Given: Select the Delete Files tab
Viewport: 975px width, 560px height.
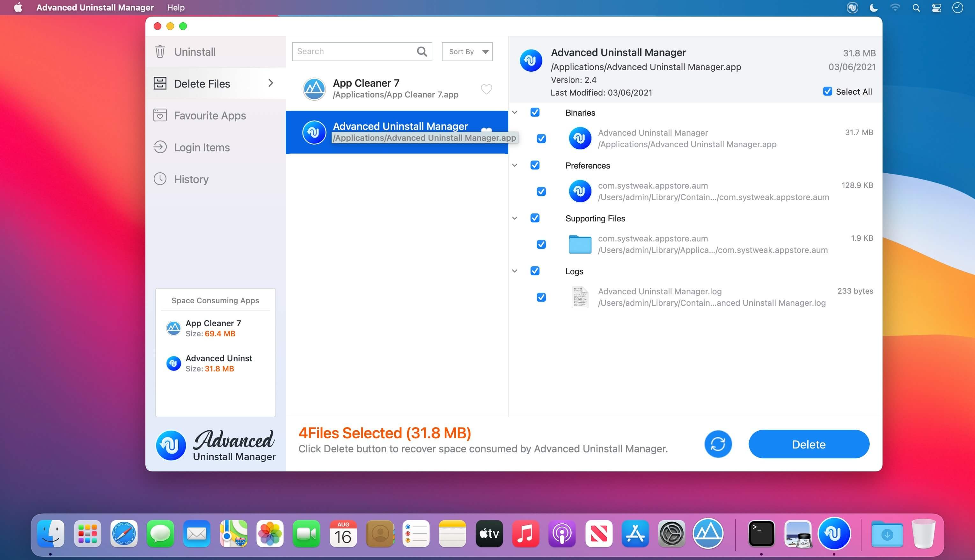Looking at the screenshot, I should tap(202, 83).
